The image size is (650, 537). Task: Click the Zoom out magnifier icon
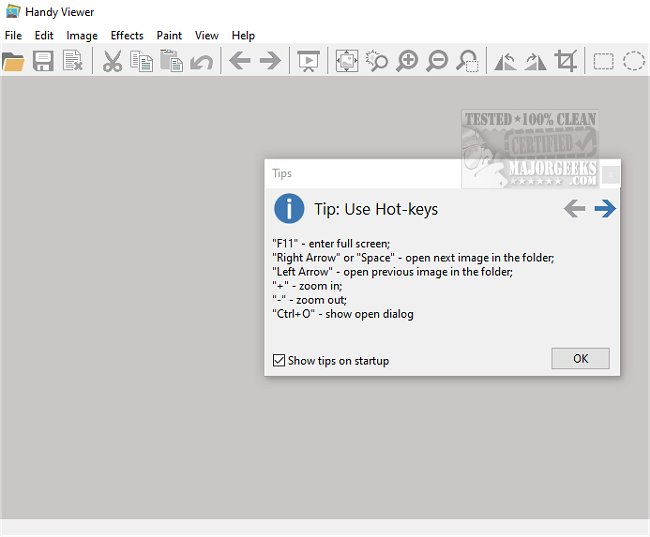(x=437, y=62)
